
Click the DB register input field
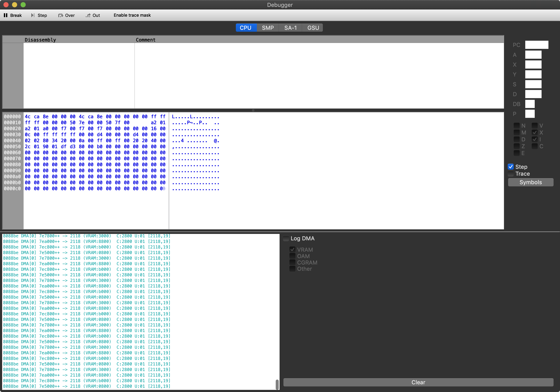530,104
